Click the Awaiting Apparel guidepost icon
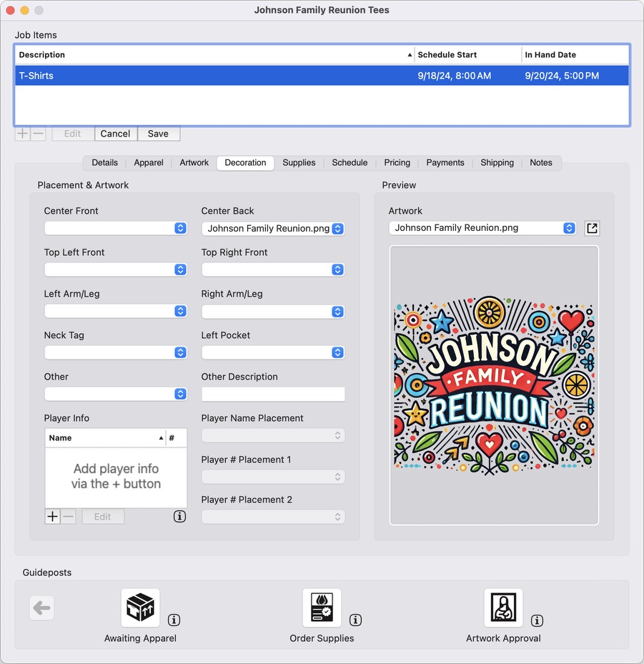 click(140, 608)
